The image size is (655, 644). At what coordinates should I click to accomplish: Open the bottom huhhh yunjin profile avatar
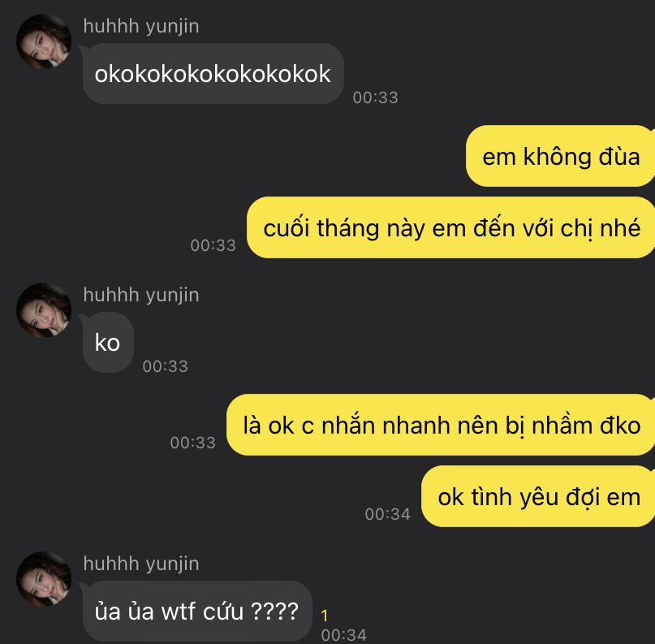click(x=44, y=578)
